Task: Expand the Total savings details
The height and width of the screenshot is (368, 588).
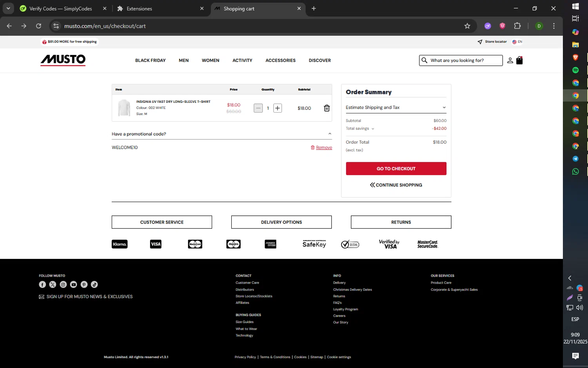Action: click(360, 129)
